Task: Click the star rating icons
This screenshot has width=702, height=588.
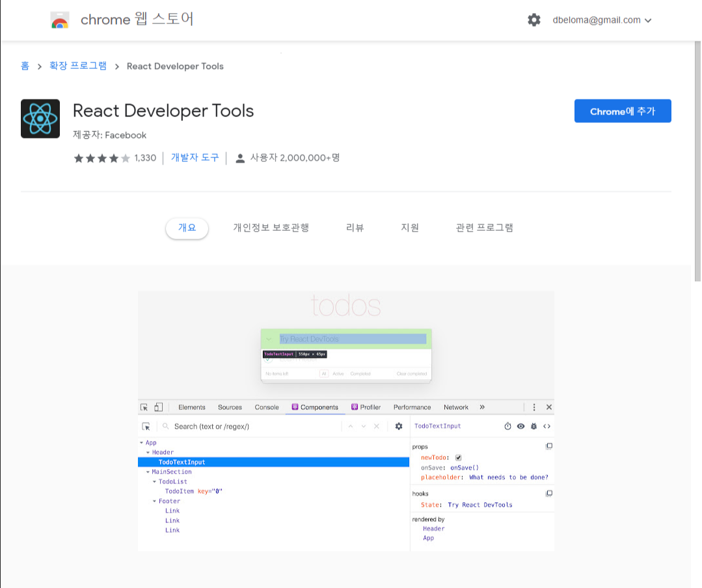Action: [x=102, y=158]
